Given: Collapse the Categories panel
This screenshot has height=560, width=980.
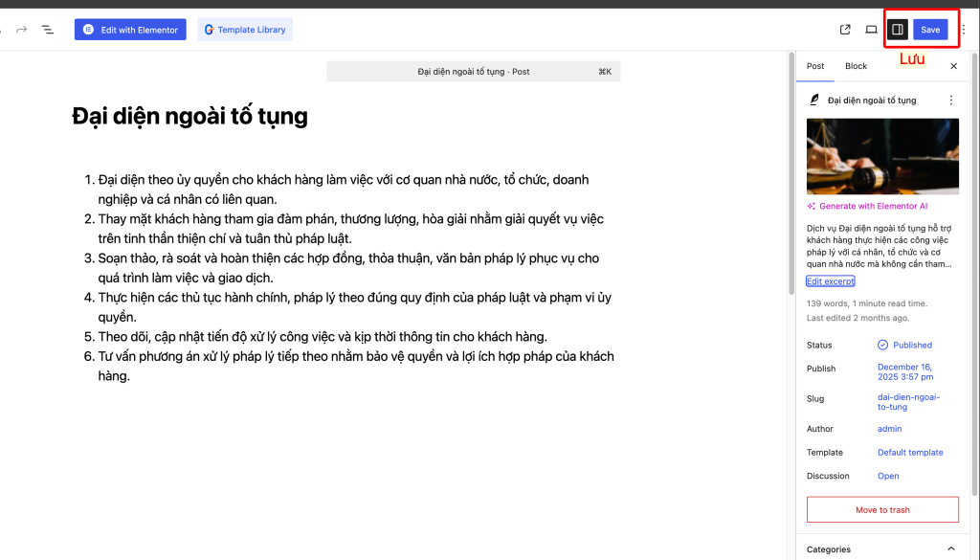Looking at the screenshot, I should (x=950, y=549).
